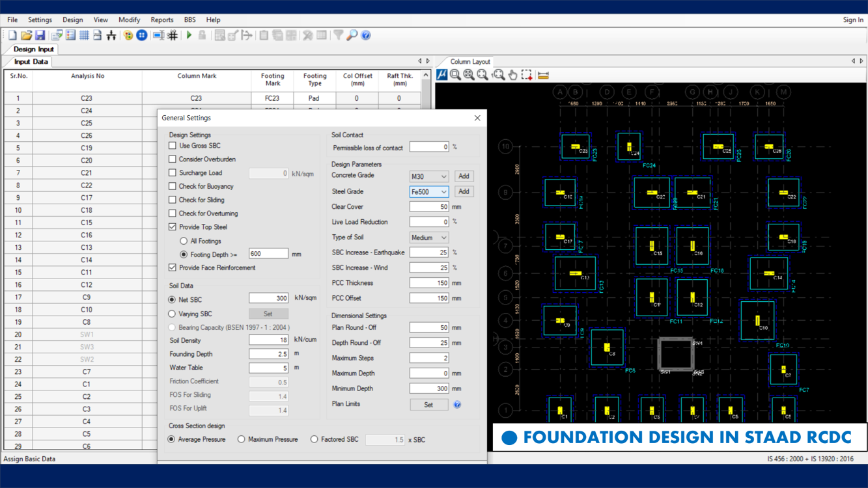Click the Net SBC value input field
The height and width of the screenshot is (488, 868).
click(268, 298)
